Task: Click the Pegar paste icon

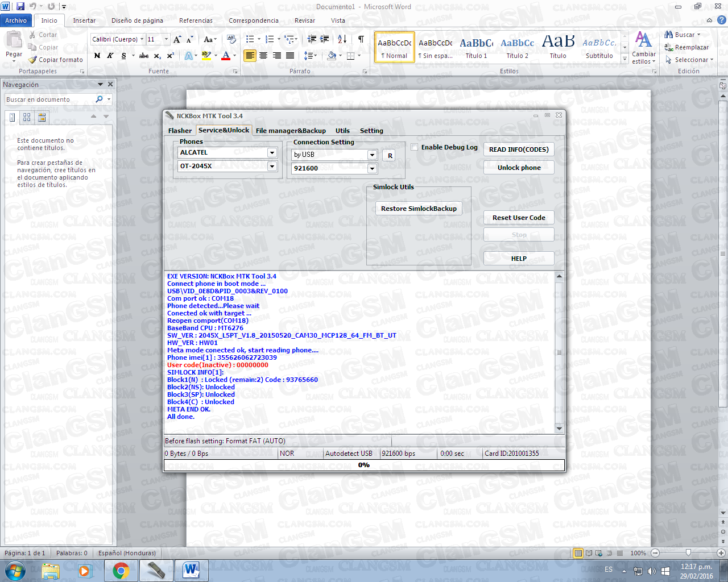Action: point(14,40)
